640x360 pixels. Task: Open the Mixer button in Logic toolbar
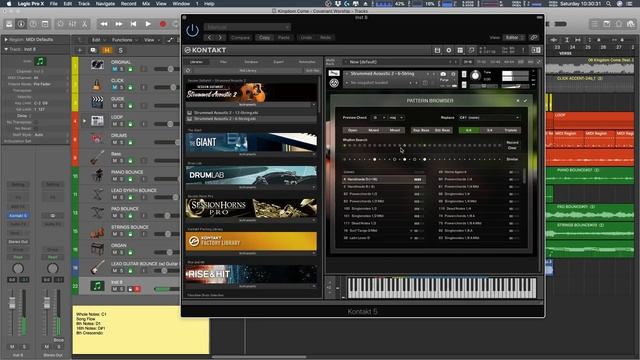coord(72,24)
